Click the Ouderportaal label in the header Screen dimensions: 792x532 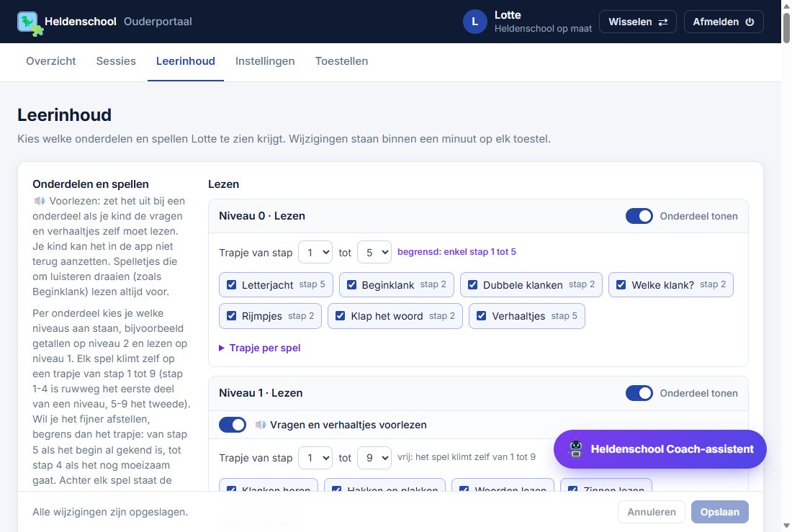pyautogui.click(x=158, y=22)
